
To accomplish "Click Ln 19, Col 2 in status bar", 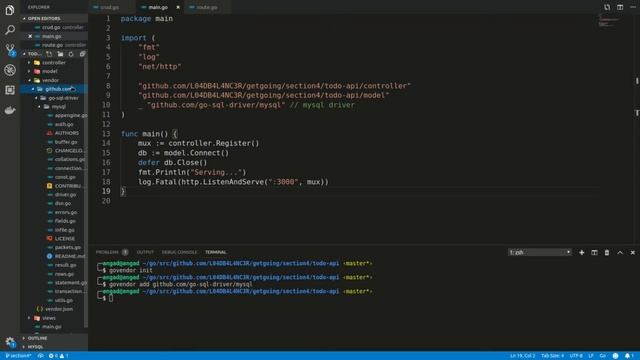I will click(x=522, y=356).
